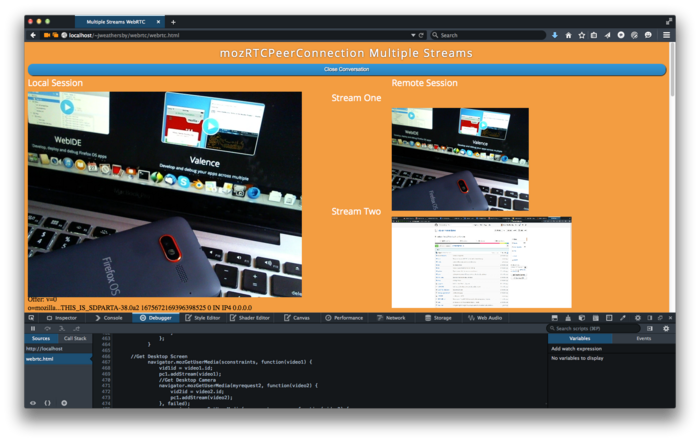The width and height of the screenshot is (700, 442).
Task: Open debugger options gear next to search
Action: 666,328
